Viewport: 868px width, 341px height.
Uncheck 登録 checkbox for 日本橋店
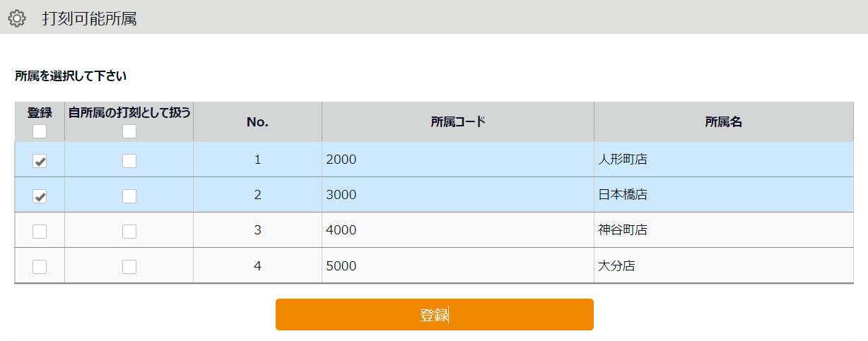pyautogui.click(x=40, y=196)
